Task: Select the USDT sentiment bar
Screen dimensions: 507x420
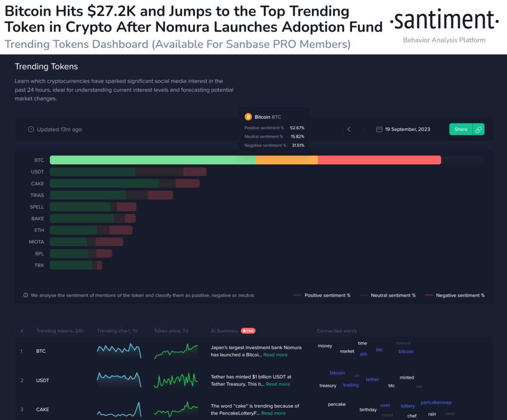Action: [x=128, y=172]
